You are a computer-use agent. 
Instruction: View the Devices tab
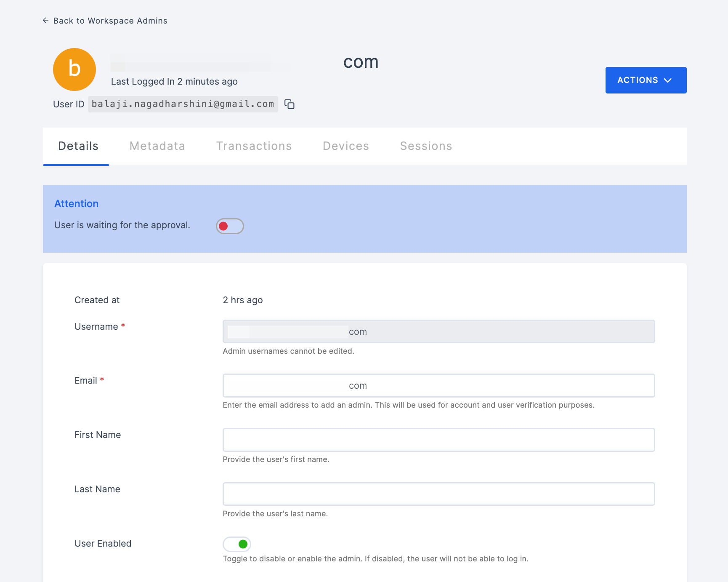(346, 146)
